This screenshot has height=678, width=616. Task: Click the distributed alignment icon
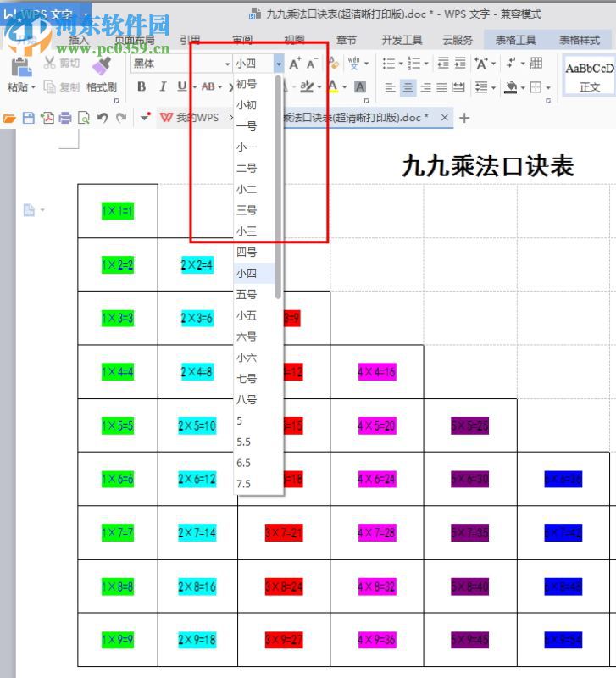point(458,87)
